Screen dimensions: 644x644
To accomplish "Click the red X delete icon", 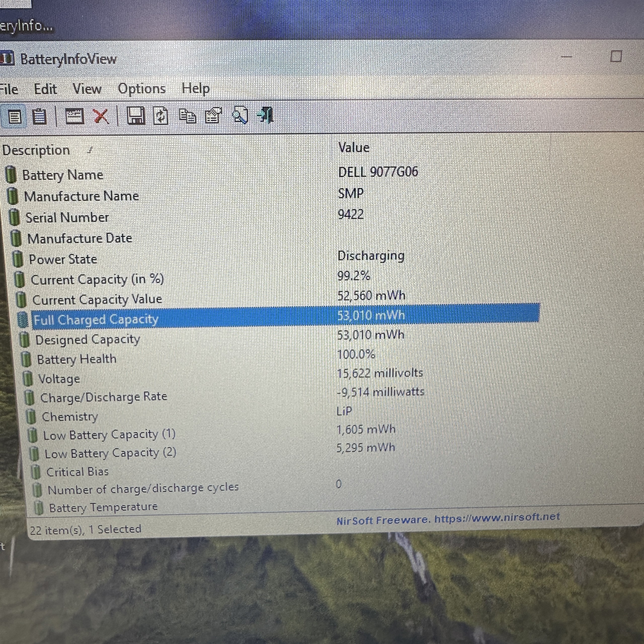I will (x=101, y=116).
